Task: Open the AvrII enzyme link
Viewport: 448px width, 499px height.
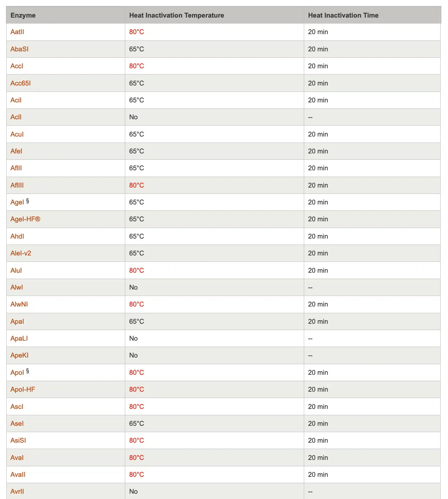Action: 17,492
